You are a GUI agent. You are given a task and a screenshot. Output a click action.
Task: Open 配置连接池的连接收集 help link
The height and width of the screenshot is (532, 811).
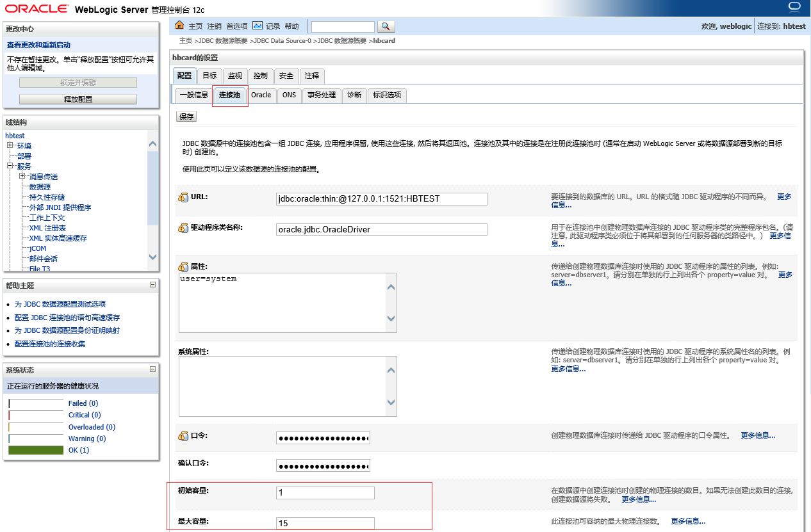[x=50, y=344]
